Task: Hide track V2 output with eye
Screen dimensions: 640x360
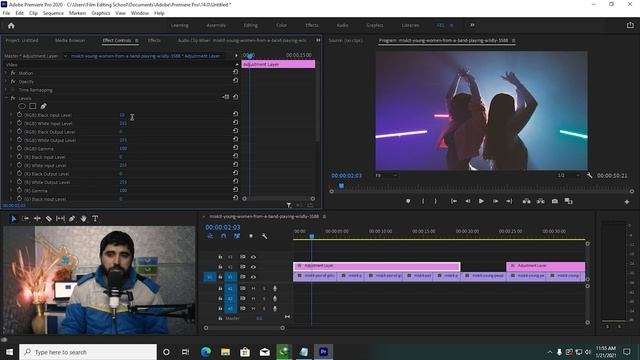Action: (253, 267)
